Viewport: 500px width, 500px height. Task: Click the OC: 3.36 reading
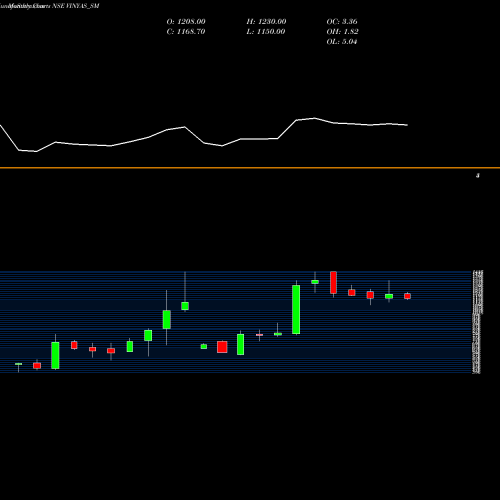pyautogui.click(x=342, y=22)
